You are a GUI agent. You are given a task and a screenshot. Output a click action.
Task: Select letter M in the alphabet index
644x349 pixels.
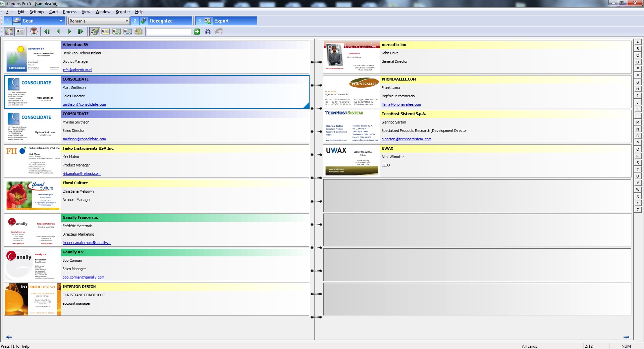pyautogui.click(x=637, y=122)
